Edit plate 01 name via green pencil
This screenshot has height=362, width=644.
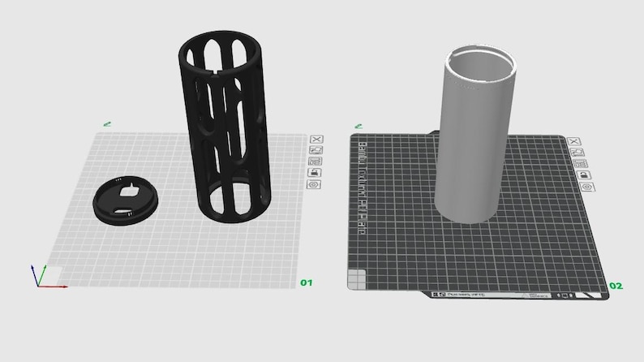tap(107, 123)
